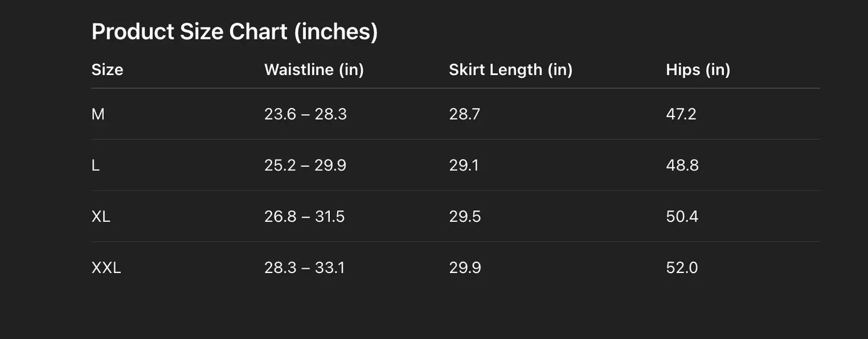The height and width of the screenshot is (339, 868).
Task: Click hips value 47.2
Action: (x=681, y=114)
